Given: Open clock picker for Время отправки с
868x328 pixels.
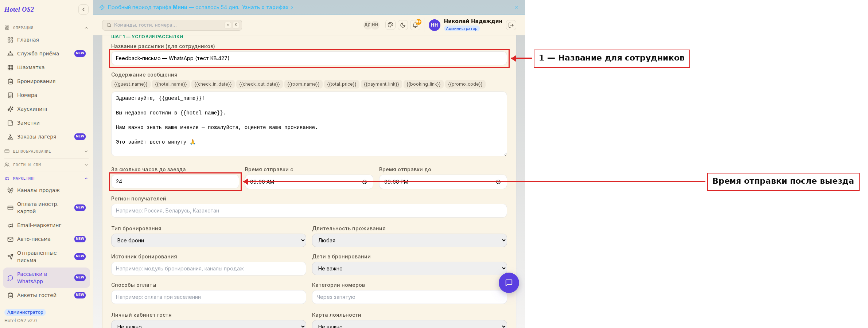Looking at the screenshot, I should pos(365,182).
